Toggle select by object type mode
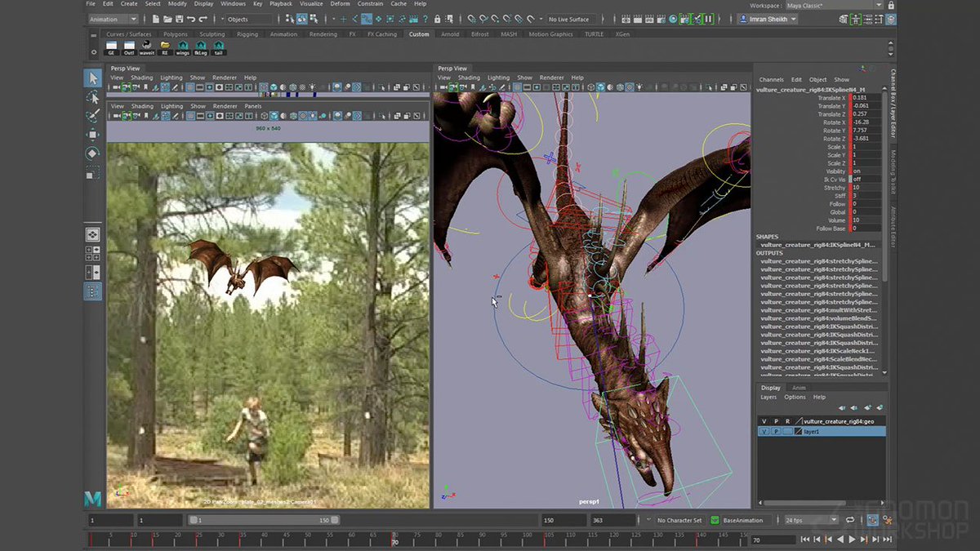The width and height of the screenshot is (980, 551). click(303, 19)
